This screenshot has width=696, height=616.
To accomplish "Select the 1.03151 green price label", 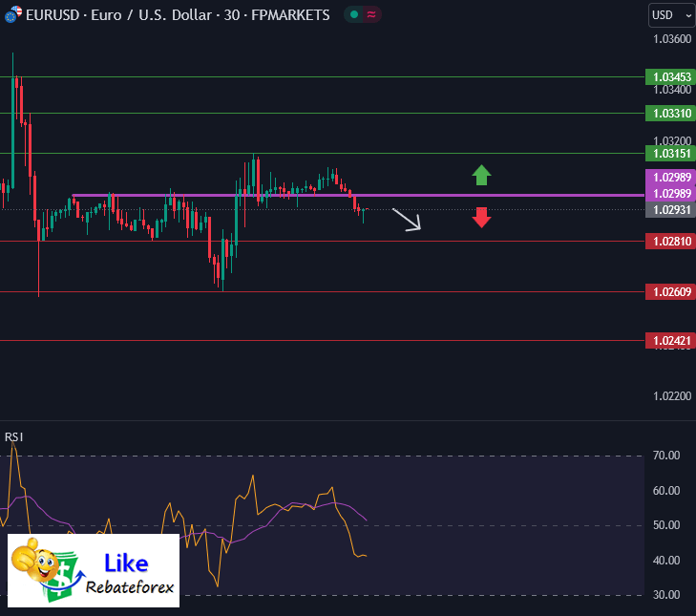I will point(670,154).
